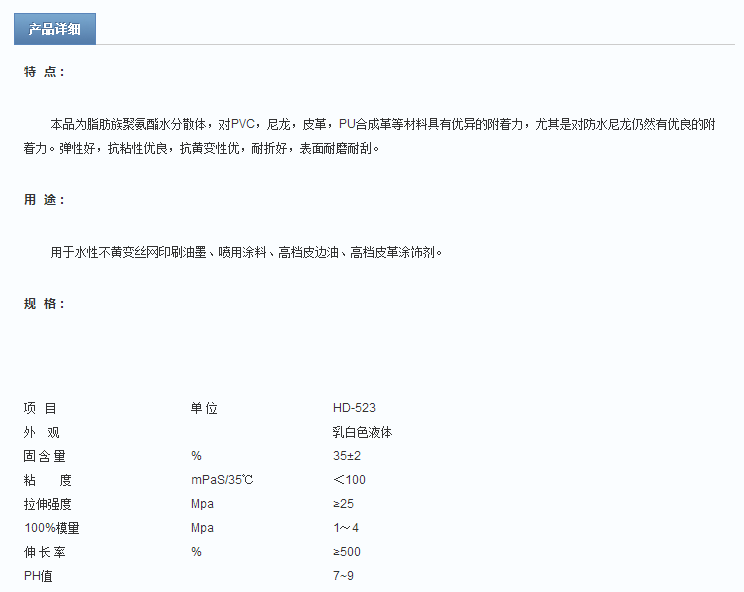Image resolution: width=744 pixels, height=592 pixels.
Task: Click the 100%模量 row label
Action: (52, 528)
